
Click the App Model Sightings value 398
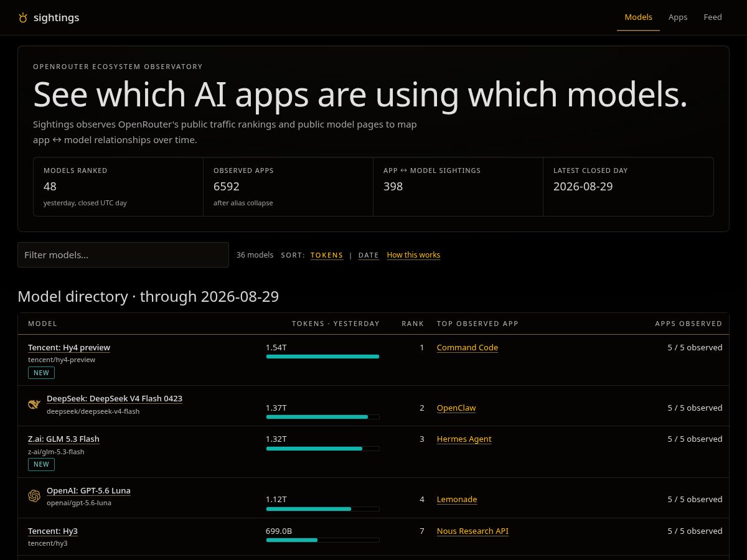[x=393, y=187]
